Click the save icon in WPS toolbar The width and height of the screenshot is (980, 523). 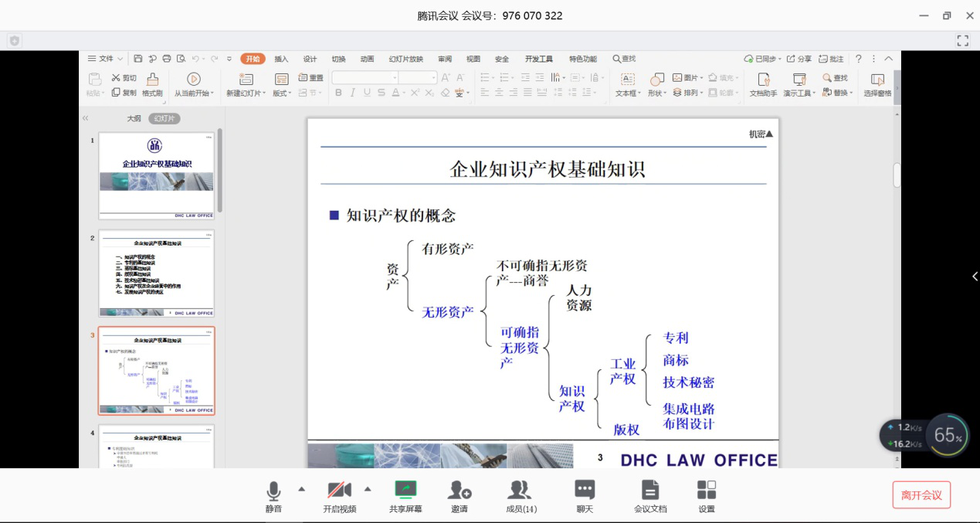137,59
